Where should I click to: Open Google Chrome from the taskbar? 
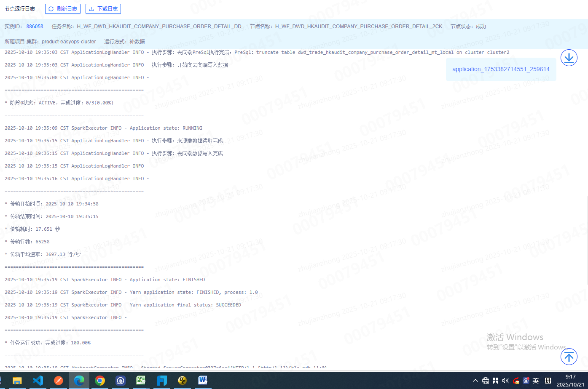[x=100, y=381]
